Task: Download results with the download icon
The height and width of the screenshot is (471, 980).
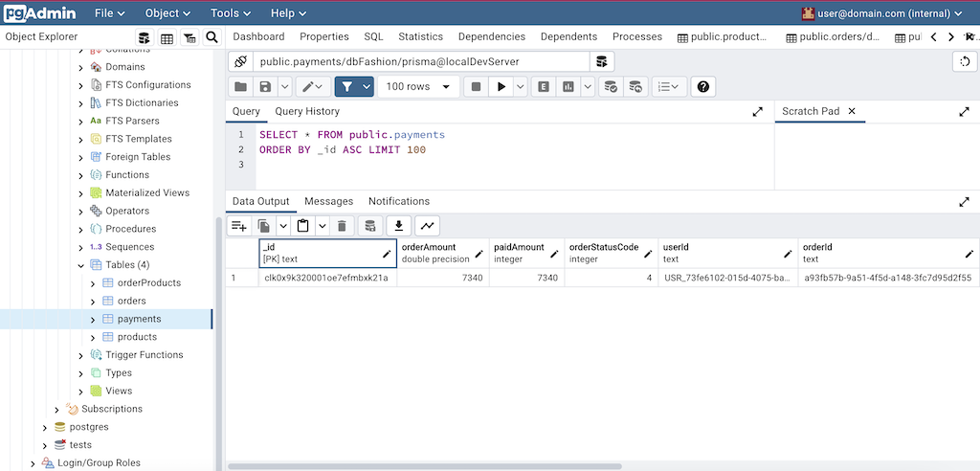Action: tap(399, 226)
